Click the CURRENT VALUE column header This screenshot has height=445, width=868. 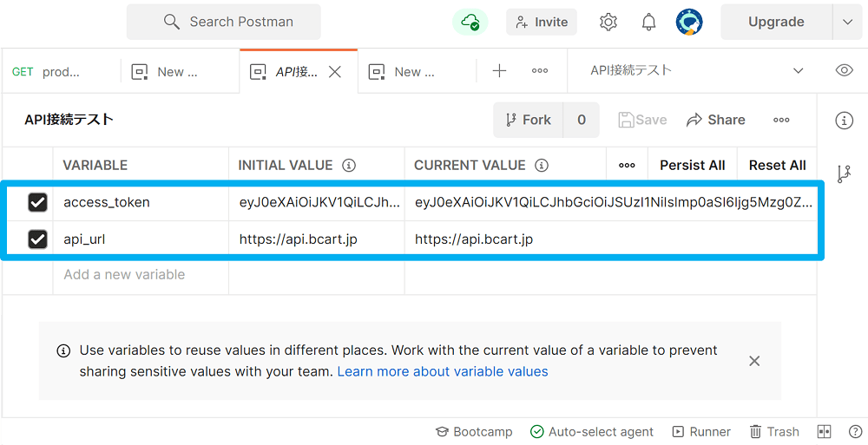click(470, 165)
